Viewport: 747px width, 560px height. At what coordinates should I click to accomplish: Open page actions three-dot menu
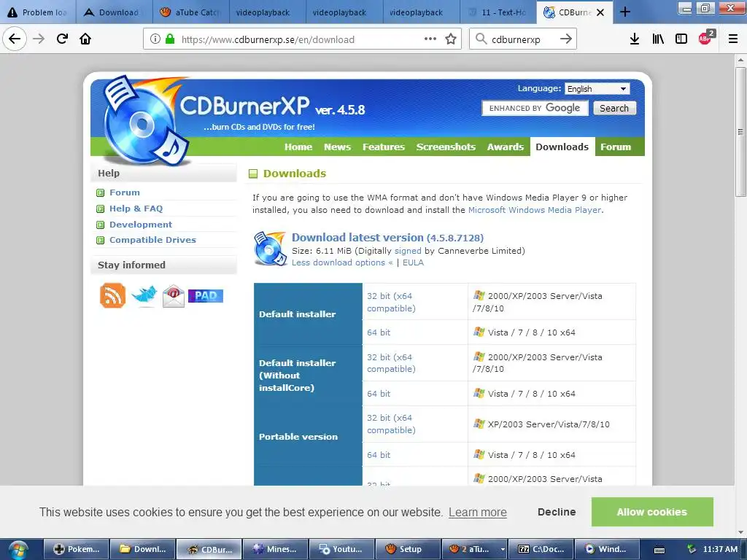coord(430,39)
